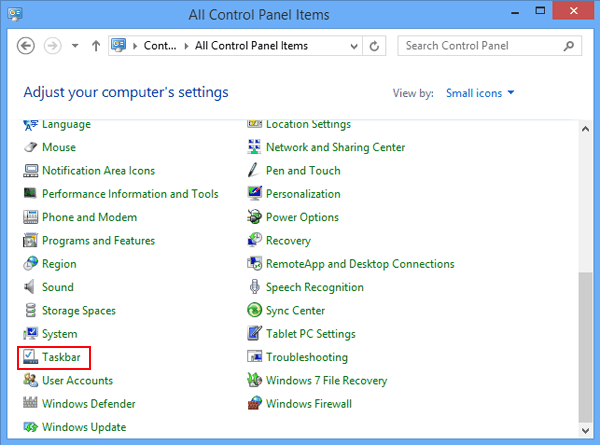
Task: Click the System computer icon
Action: (31, 334)
